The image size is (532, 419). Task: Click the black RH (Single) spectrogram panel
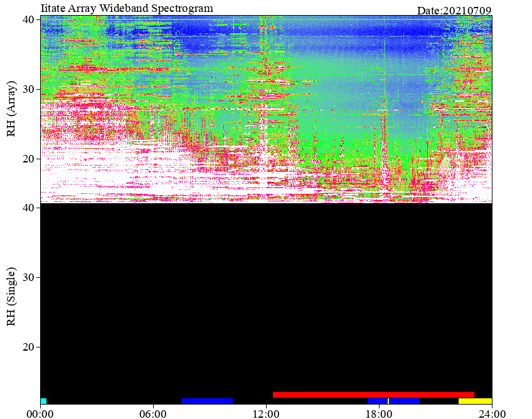tap(267, 299)
